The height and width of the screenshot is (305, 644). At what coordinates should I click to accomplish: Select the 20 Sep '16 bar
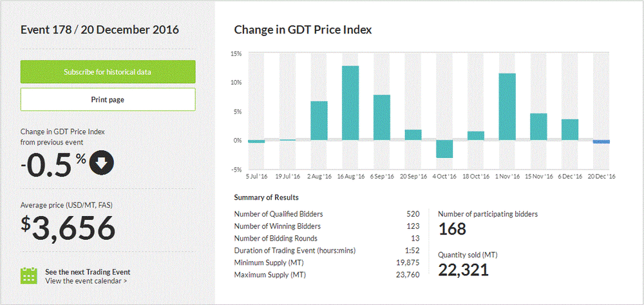[413, 135]
